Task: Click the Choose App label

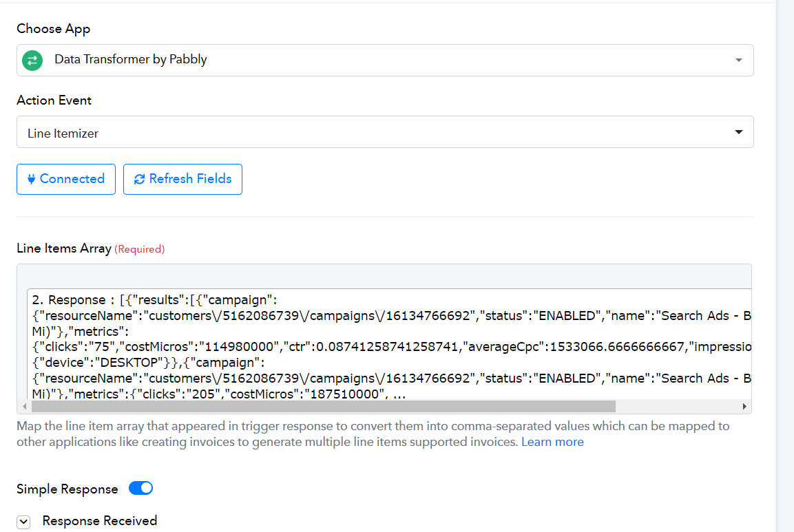Action: pos(53,29)
